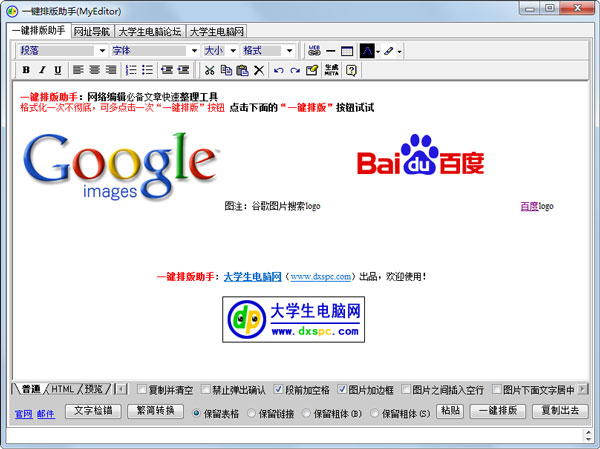Screen dimensions: 600x449
Task: Select the highlighter background color tool
Action: pos(389,51)
